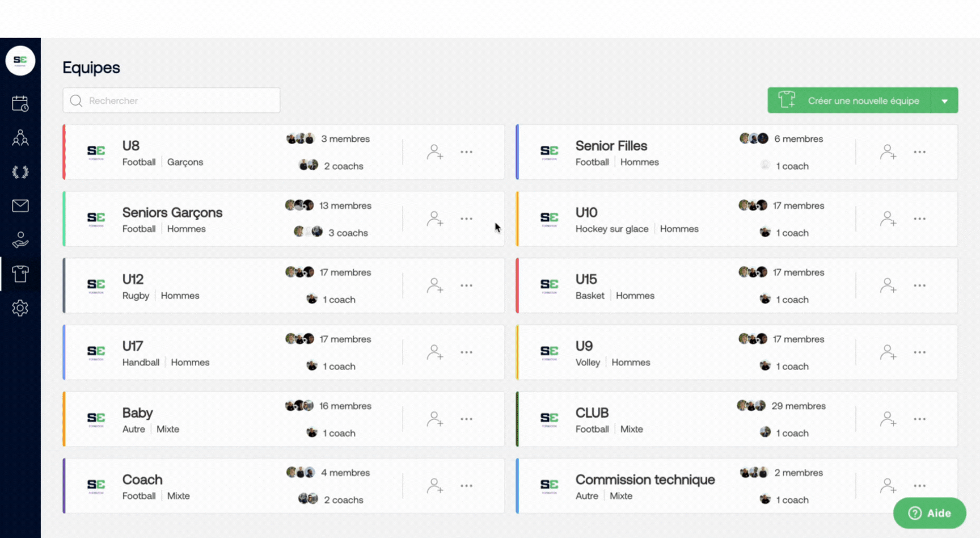The width and height of the screenshot is (980, 538).
Task: Add member to Senior Filles team
Action: (x=888, y=152)
